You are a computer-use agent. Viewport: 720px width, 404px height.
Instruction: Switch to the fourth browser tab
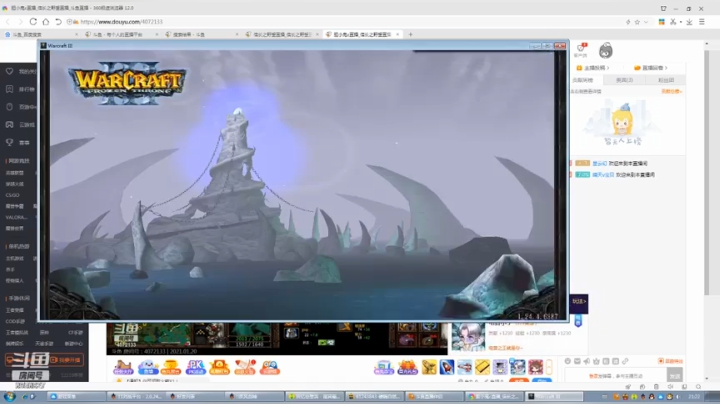[x=282, y=34]
